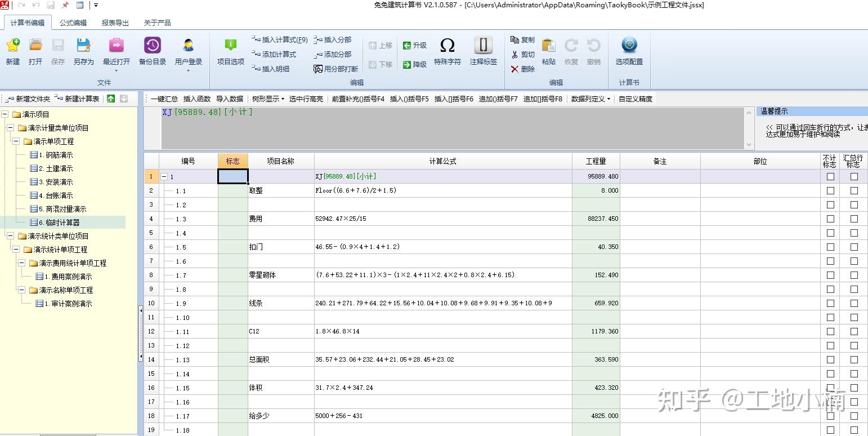This screenshot has width=868, height=436.
Task: Tick 汇总行标志 checkbox for row 1.1 取整
Action: [854, 190]
